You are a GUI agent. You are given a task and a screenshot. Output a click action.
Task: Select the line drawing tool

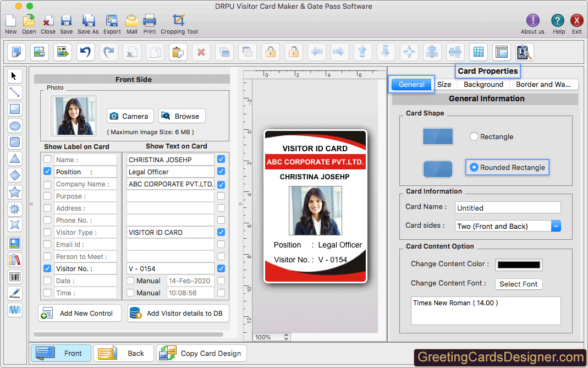click(15, 92)
